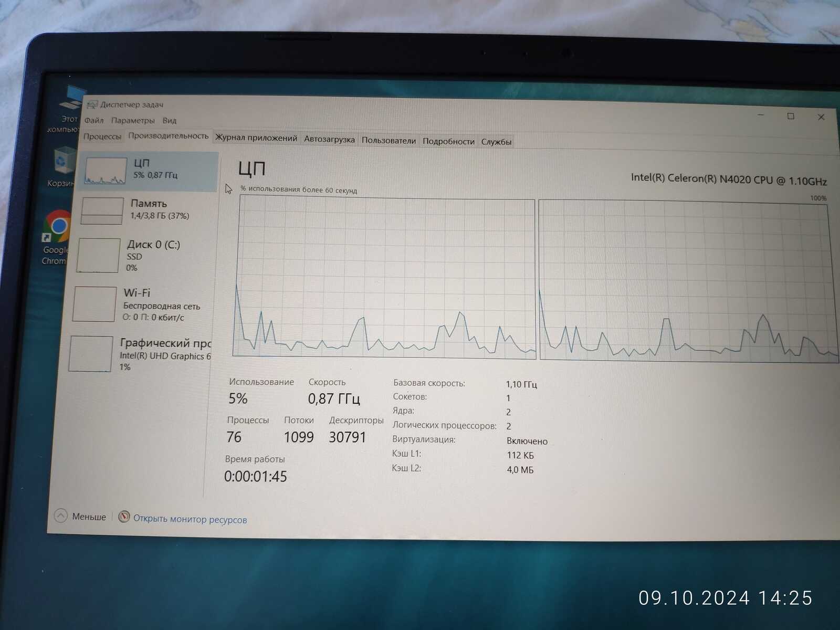
Task: Switch to the Автозагрузка tab
Action: click(x=329, y=140)
